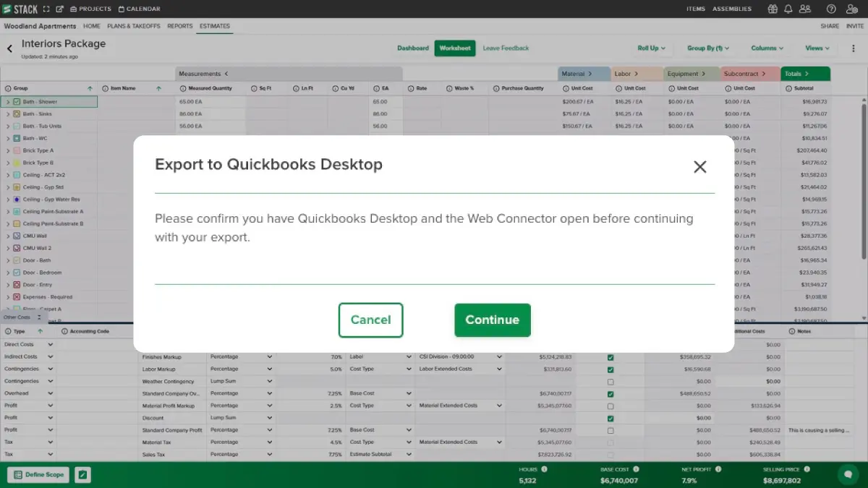Viewport: 868px width, 488px height.
Task: Open ASSEMBLIES in top bar
Action: 732,9
